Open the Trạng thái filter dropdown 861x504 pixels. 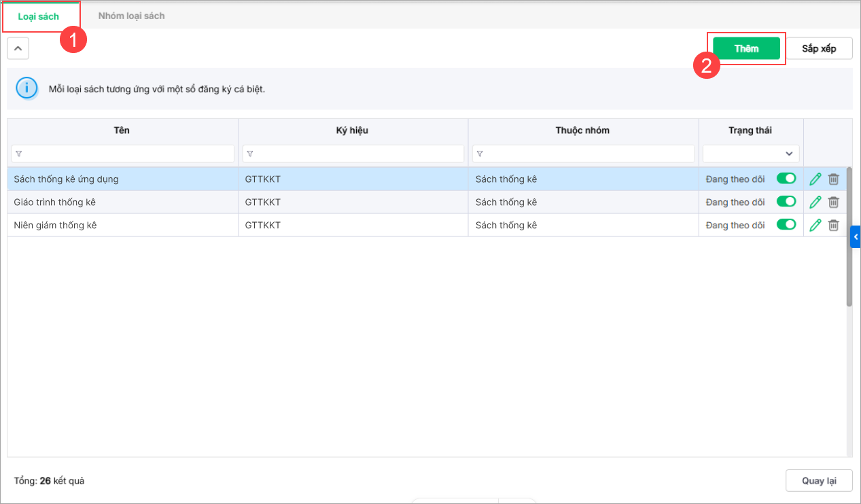point(751,154)
